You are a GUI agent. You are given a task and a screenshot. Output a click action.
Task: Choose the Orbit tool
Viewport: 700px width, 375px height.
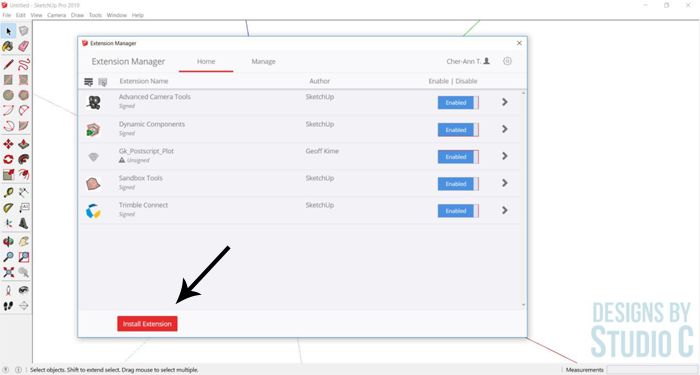(8, 242)
